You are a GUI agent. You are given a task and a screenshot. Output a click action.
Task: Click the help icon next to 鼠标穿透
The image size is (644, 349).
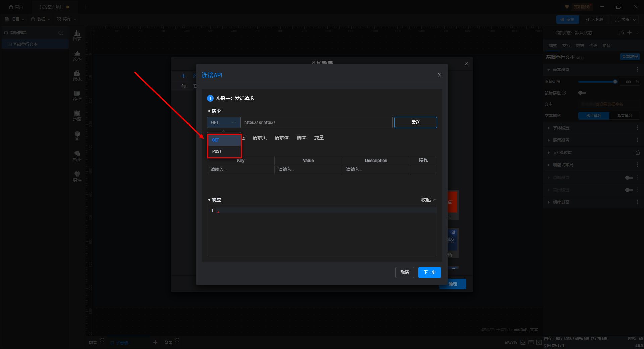click(x=564, y=93)
